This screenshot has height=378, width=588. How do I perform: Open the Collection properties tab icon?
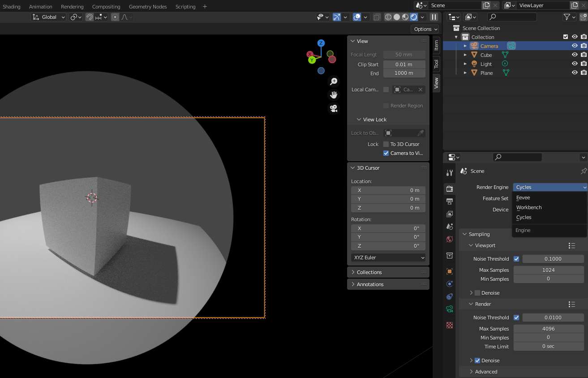tap(450, 255)
